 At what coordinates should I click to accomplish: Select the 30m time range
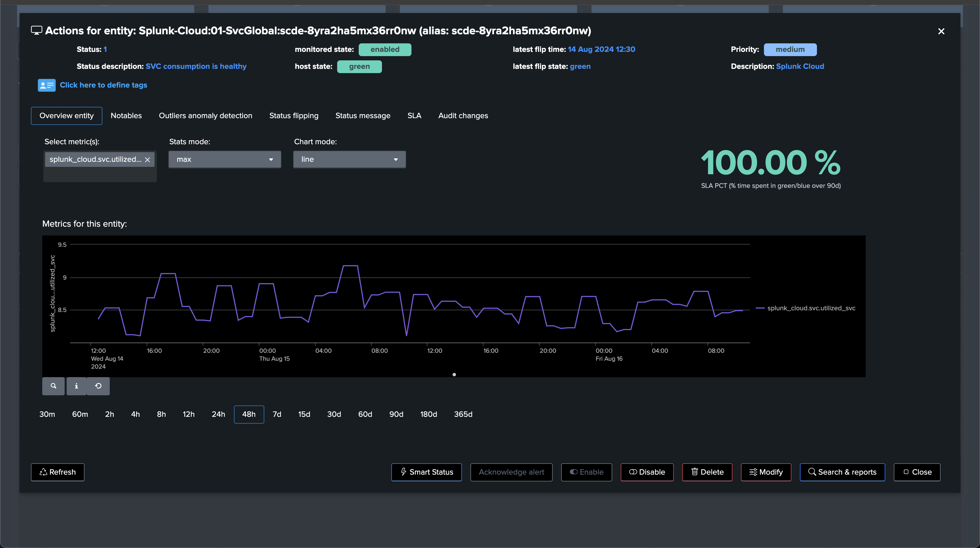point(47,414)
